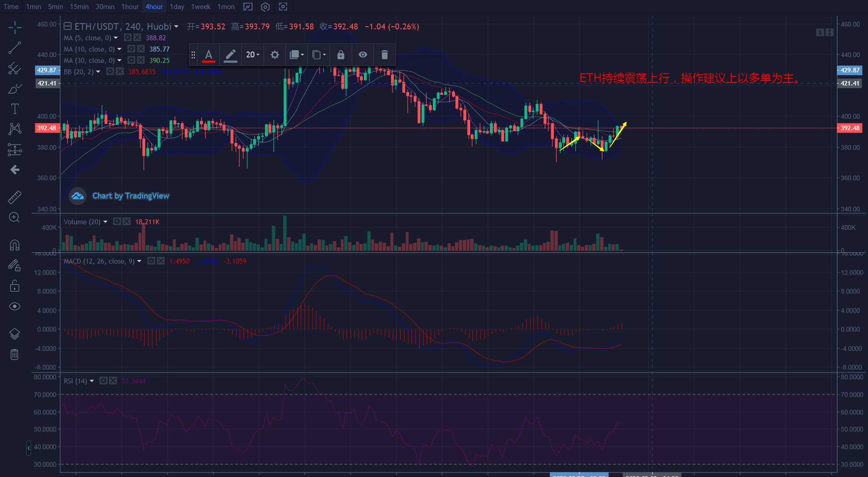Click the zoom in magnifier tool
The height and width of the screenshot is (477, 868).
click(14, 217)
